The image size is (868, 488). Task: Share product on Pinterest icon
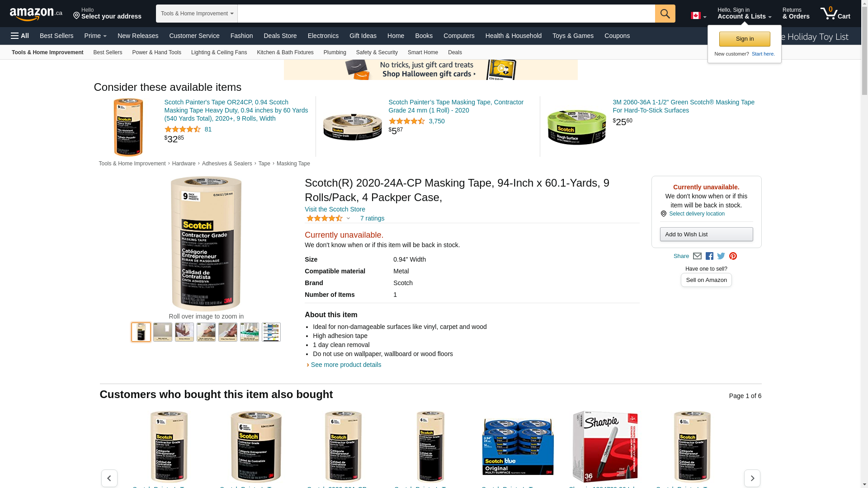[733, 256]
